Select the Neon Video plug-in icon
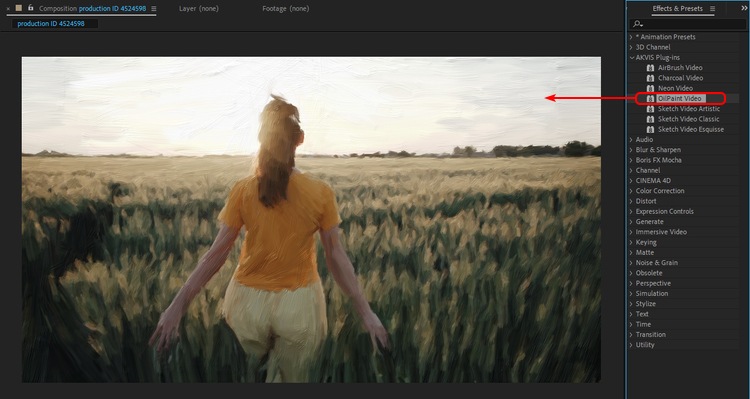750x399 pixels. coord(650,89)
